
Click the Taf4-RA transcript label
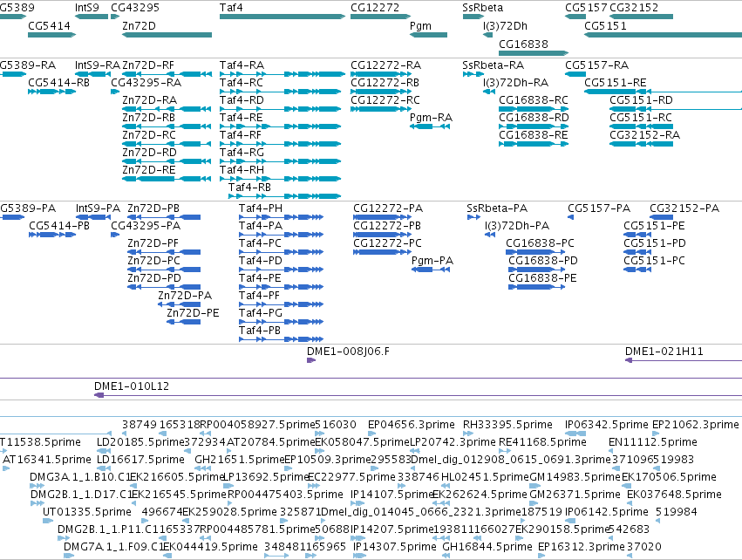coord(242,65)
